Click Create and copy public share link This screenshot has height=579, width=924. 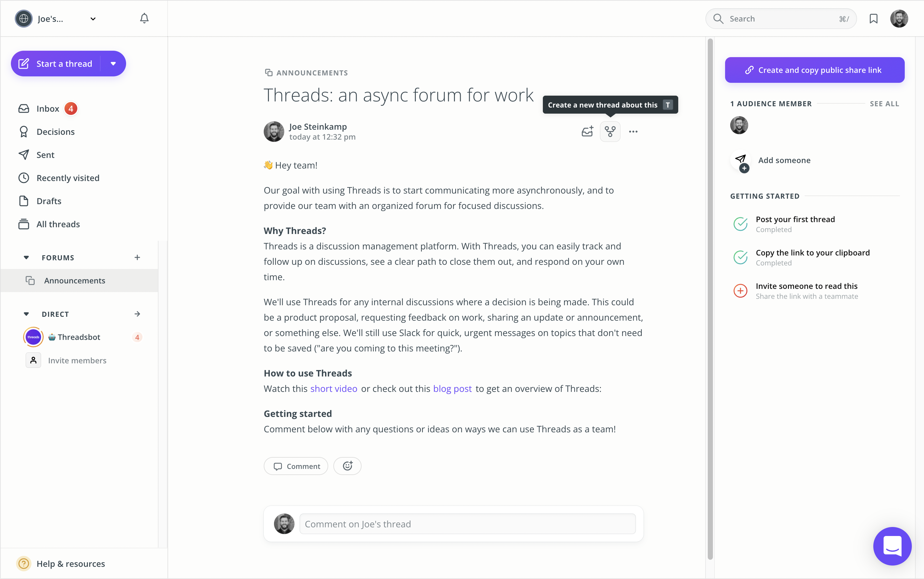tap(815, 70)
